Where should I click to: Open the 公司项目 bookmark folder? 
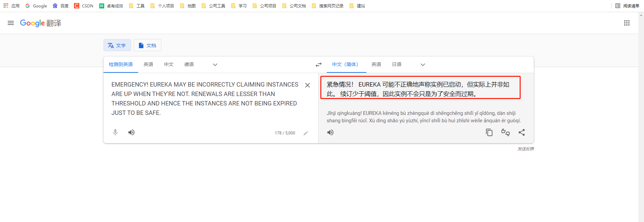click(x=265, y=6)
